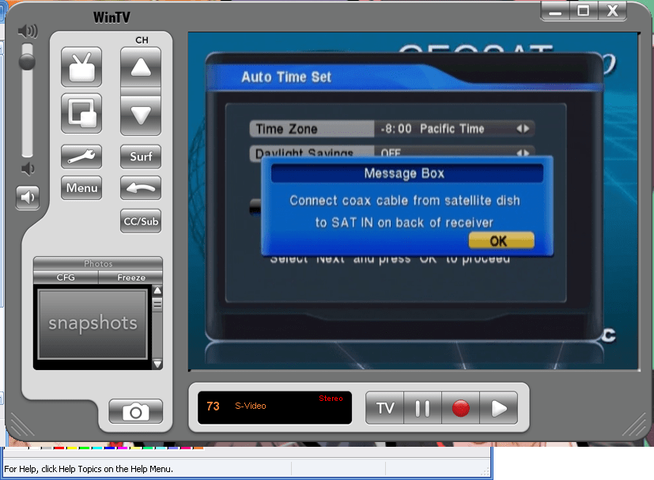
Task: Open the CFG snapshot settings
Action: coord(66,277)
